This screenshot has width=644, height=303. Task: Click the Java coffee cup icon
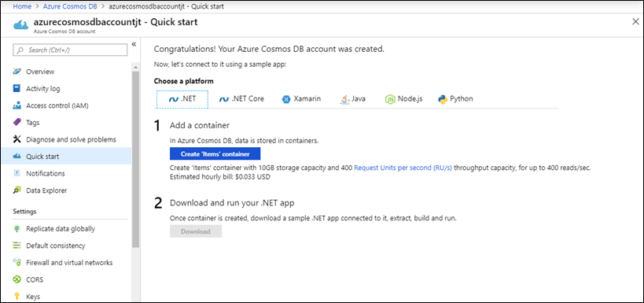(x=345, y=99)
